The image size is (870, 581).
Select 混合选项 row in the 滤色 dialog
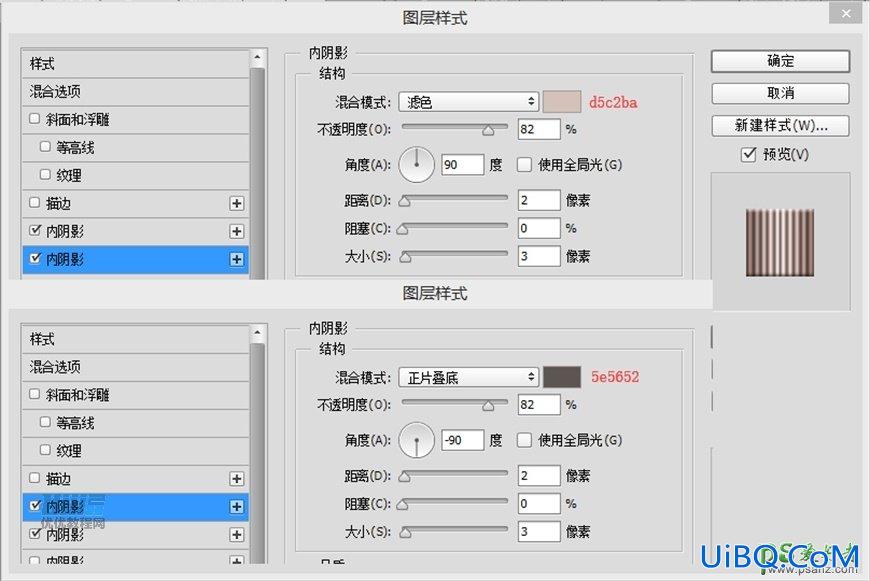tap(135, 92)
